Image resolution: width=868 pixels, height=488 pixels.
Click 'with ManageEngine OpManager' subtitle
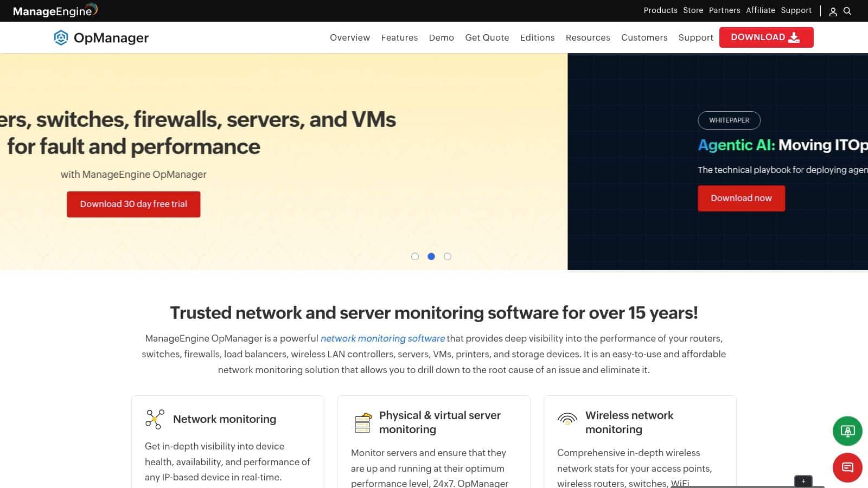133,175
